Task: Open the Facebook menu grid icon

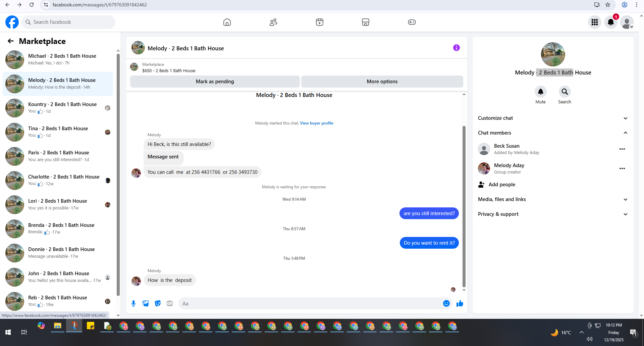Action: (x=595, y=22)
